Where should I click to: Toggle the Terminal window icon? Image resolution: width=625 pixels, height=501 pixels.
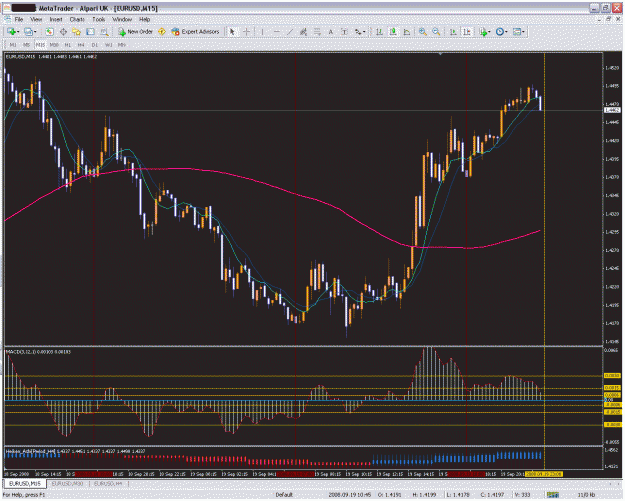tap(90, 32)
